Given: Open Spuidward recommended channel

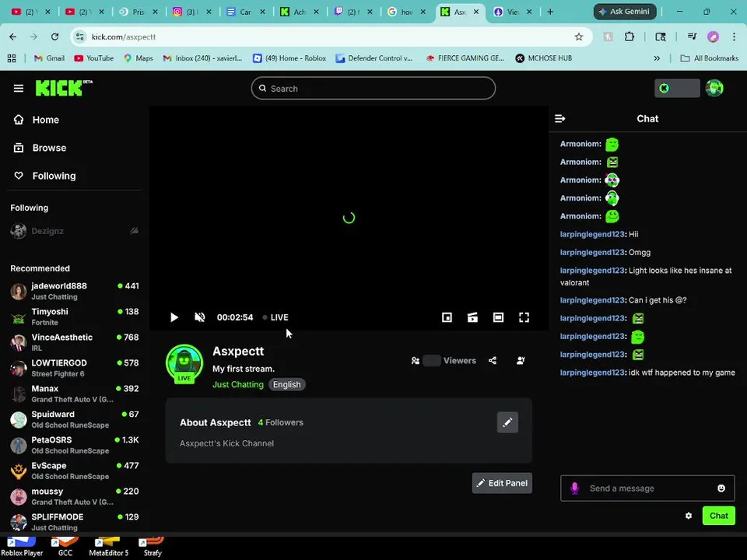Looking at the screenshot, I should point(75,419).
